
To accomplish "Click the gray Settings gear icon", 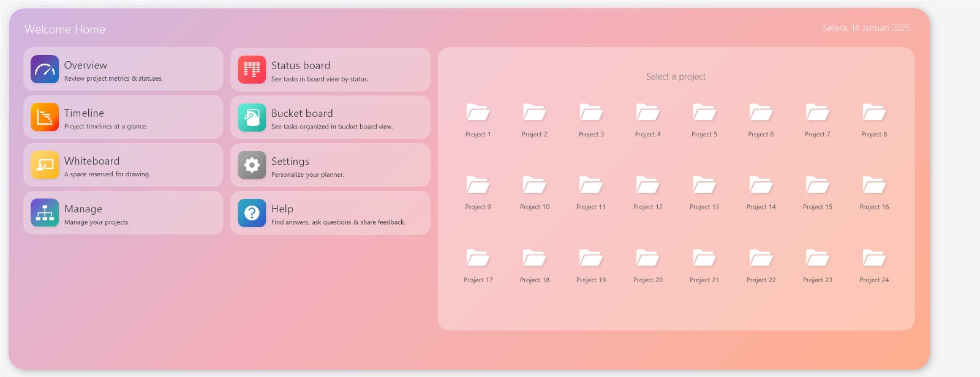I will (252, 165).
